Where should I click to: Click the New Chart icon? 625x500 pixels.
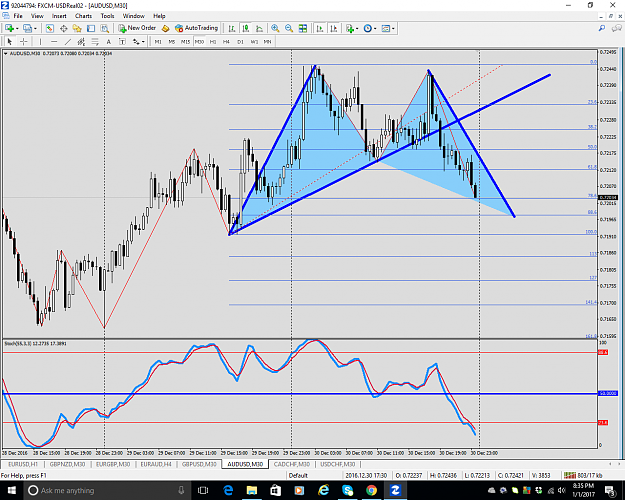9,28
